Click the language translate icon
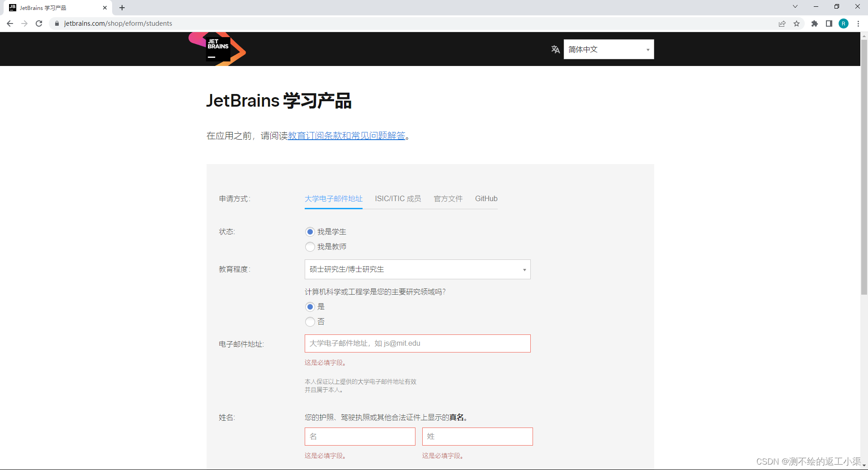Viewport: 868px width, 470px height. coord(556,49)
